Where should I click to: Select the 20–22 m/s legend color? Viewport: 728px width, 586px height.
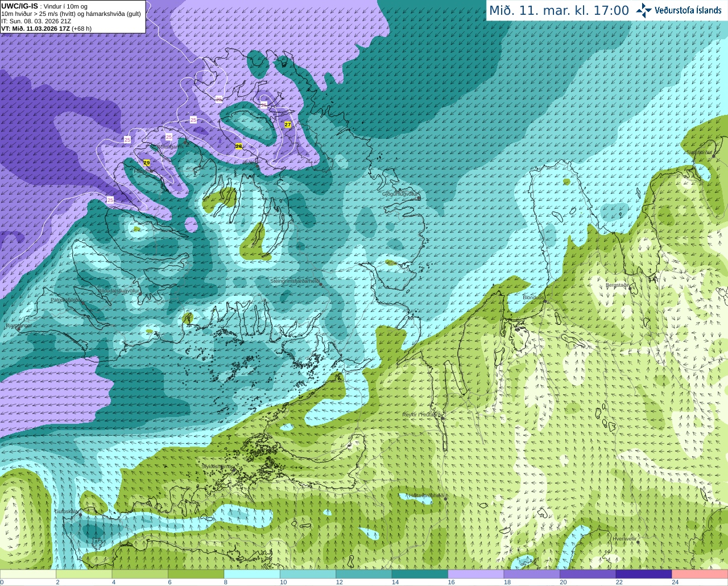[x=588, y=574]
